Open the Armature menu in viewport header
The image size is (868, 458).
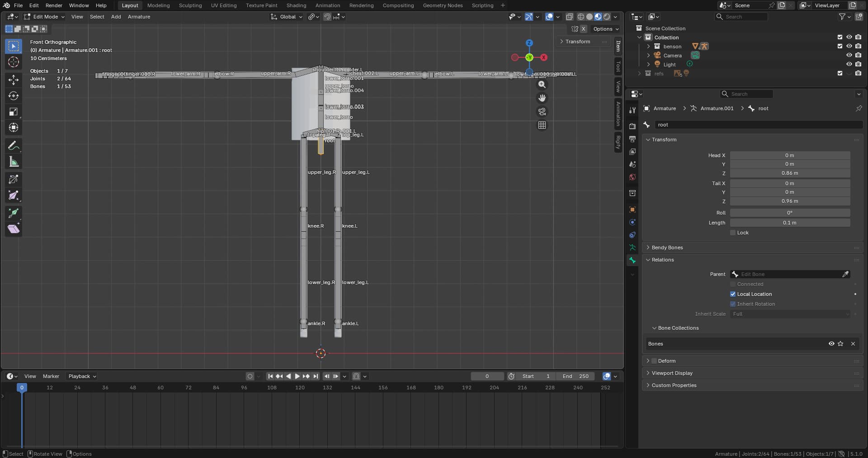(139, 17)
